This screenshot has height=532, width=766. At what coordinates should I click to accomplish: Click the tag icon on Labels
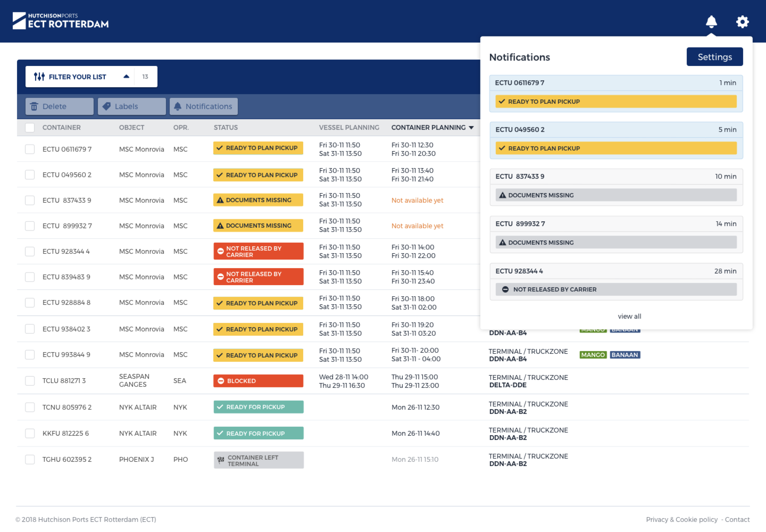click(107, 106)
